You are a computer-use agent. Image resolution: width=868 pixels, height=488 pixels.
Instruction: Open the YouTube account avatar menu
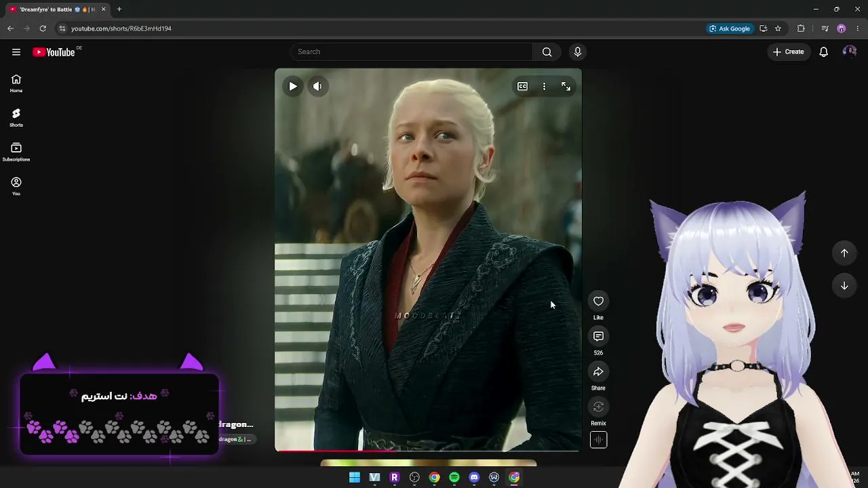tap(849, 52)
